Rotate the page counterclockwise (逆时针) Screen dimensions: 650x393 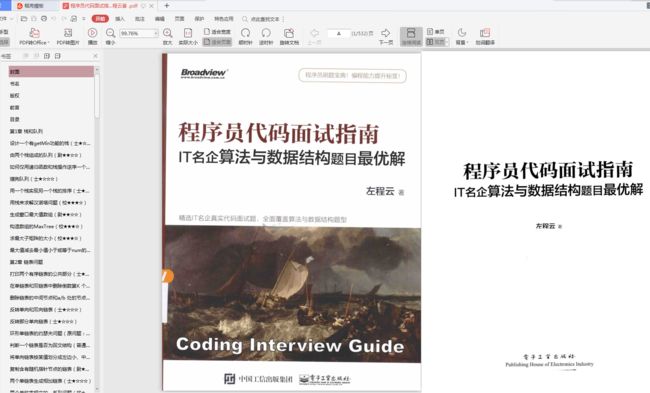tap(266, 36)
